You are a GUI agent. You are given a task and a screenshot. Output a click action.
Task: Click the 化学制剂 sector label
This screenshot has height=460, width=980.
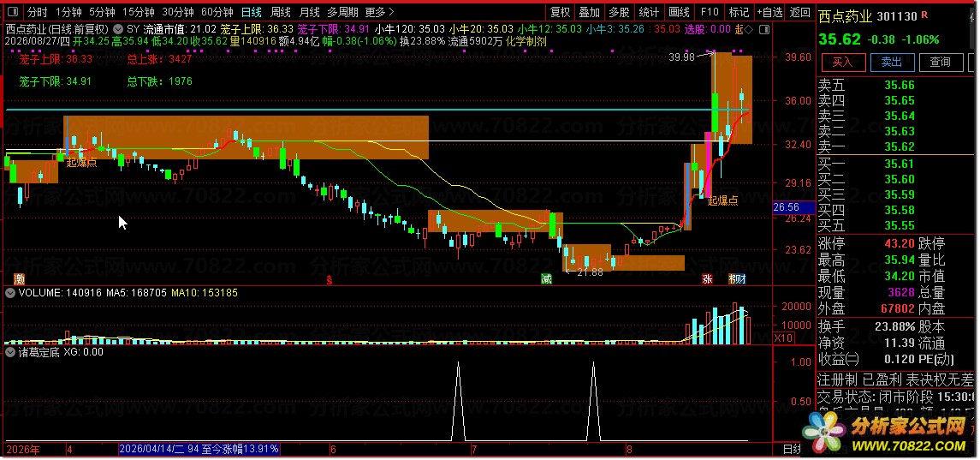pyautogui.click(x=526, y=41)
